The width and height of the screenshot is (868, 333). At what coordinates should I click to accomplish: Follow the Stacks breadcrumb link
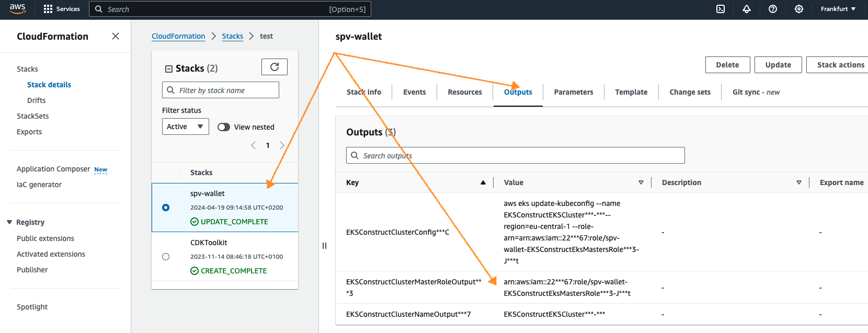pyautogui.click(x=233, y=36)
